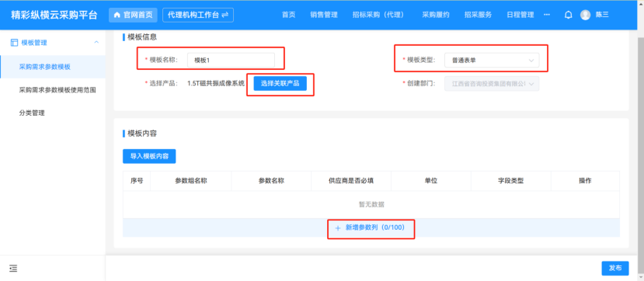Image resolution: width=644 pixels, height=281 pixels.
Task: Click the 单位 column header
Action: [x=431, y=181]
